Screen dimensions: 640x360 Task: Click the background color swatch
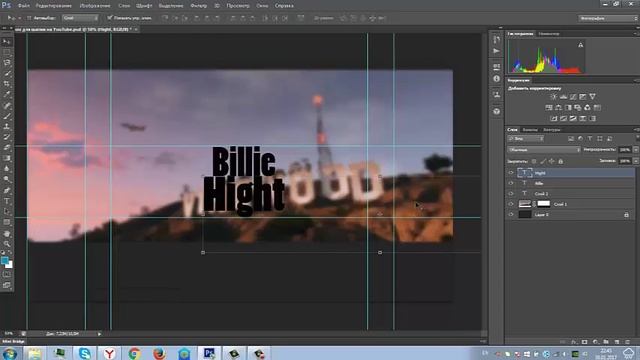(10, 265)
